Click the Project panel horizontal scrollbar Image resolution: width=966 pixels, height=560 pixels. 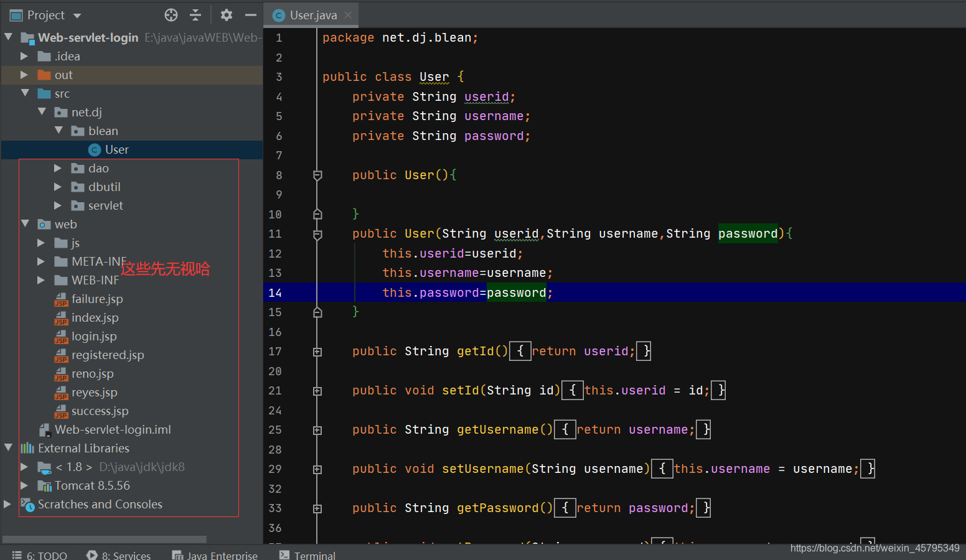click(105, 539)
